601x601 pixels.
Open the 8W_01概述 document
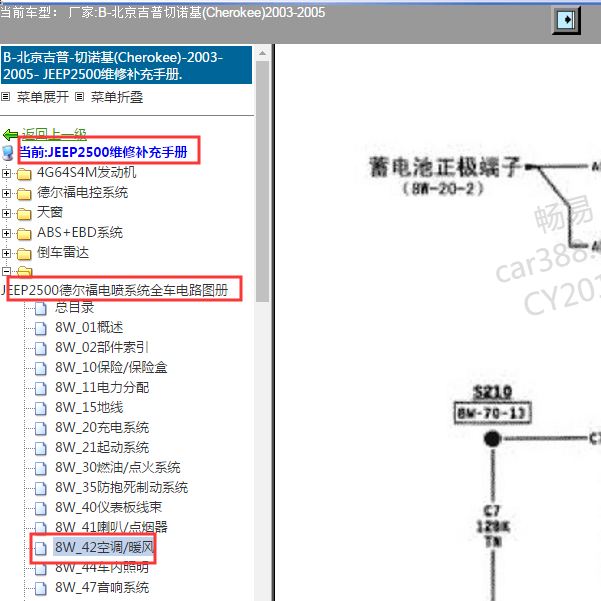click(x=89, y=327)
